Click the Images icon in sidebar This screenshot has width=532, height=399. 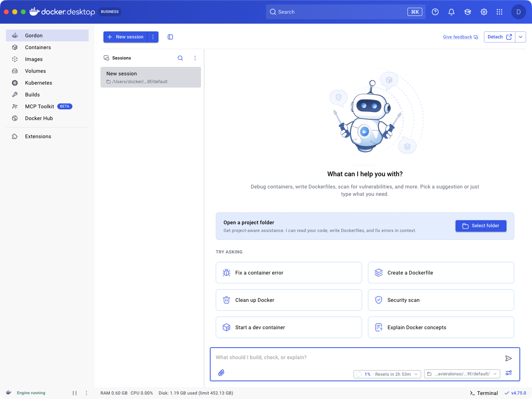[15, 59]
